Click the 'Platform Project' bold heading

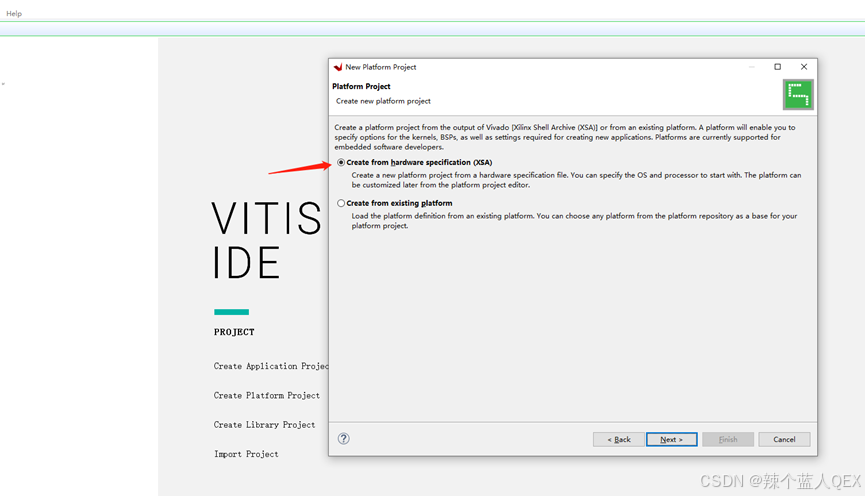point(361,86)
